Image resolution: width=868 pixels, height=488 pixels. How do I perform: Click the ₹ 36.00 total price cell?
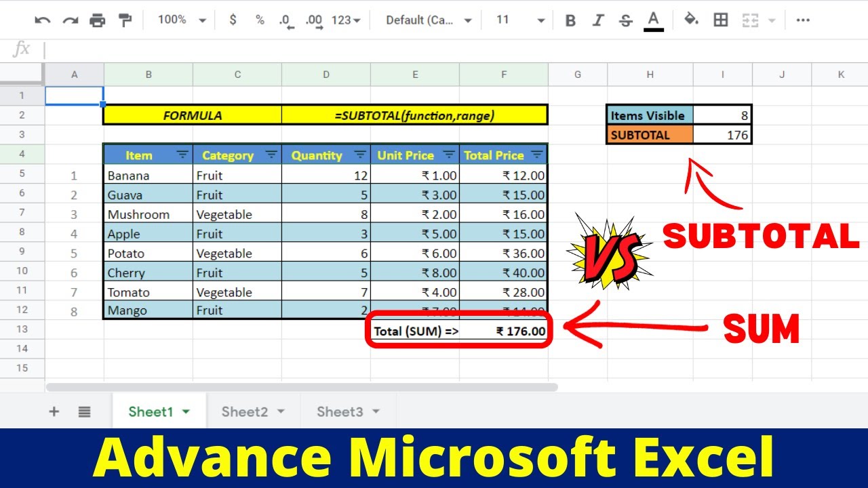coord(503,253)
